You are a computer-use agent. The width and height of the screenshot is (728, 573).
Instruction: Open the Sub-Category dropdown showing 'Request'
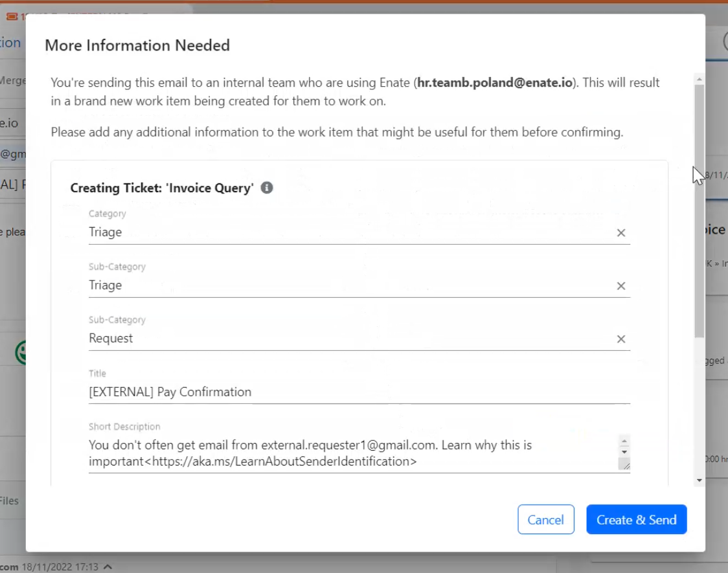pos(350,339)
